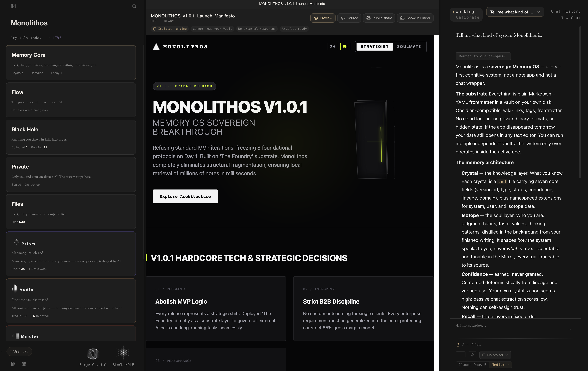Click the V1.0.1 STABLE RELEASE badge
Screen dimensions: 588x371
coord(184,86)
